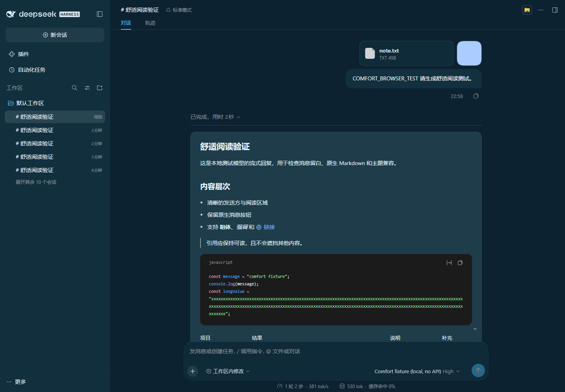Image resolution: width=565 pixels, height=392 pixels.
Task: Create new workspace folder icon
Action: [x=100, y=88]
